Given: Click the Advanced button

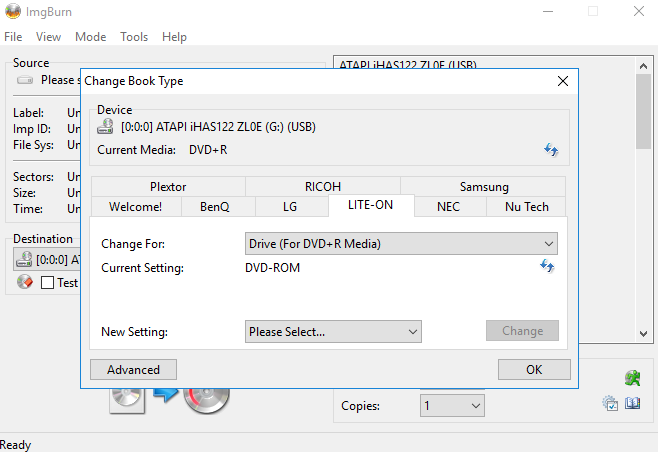Looking at the screenshot, I should 133,369.
